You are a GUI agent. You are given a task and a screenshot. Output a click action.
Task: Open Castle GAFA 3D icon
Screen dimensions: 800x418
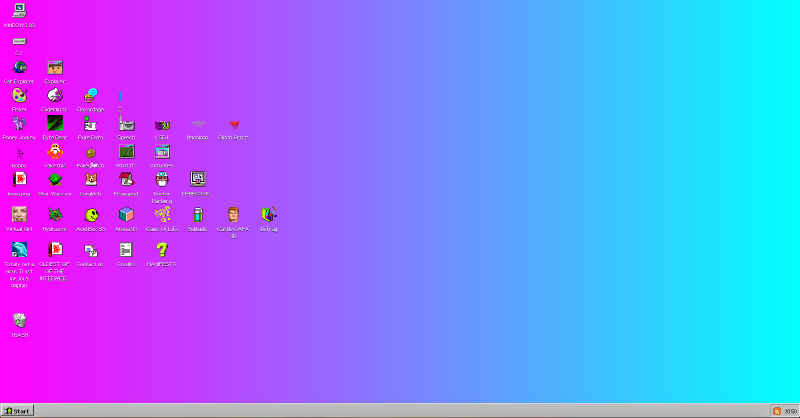234,215
